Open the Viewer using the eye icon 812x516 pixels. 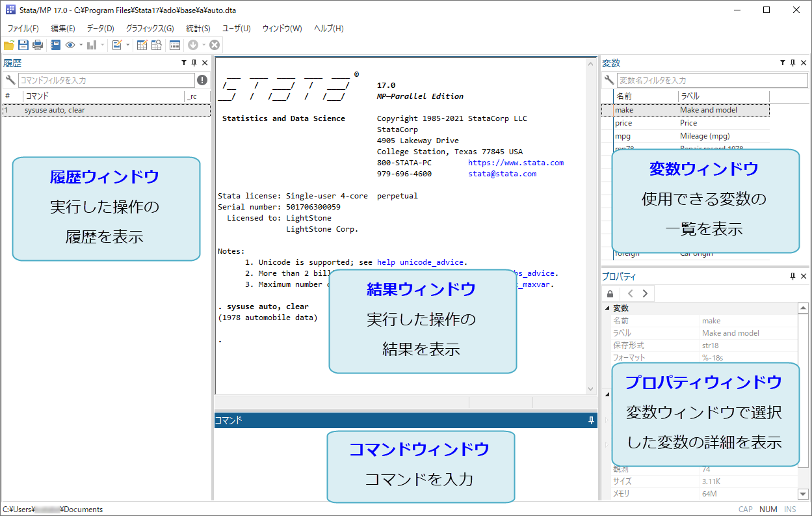pyautogui.click(x=70, y=45)
